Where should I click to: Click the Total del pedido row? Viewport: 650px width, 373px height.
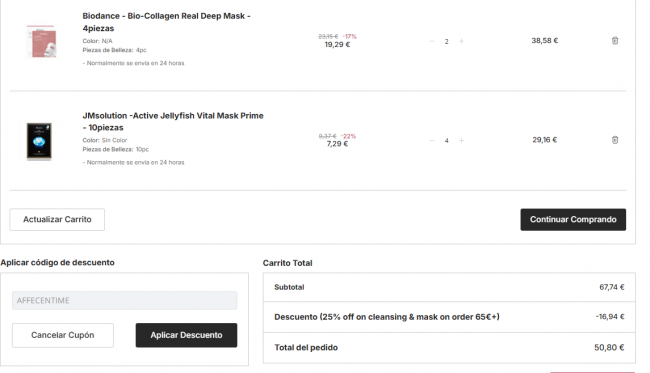pyautogui.click(x=449, y=348)
